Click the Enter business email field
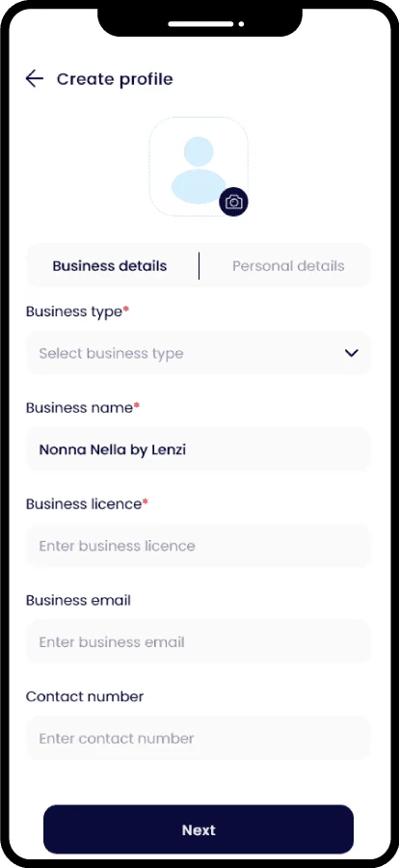 coord(199,642)
